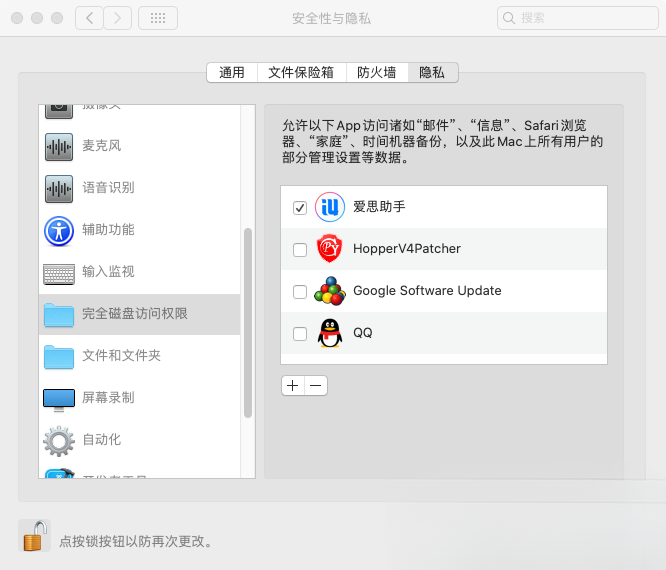Click the HopperV4Patcher shield icon
This screenshot has height=570, width=666.
coord(330,248)
